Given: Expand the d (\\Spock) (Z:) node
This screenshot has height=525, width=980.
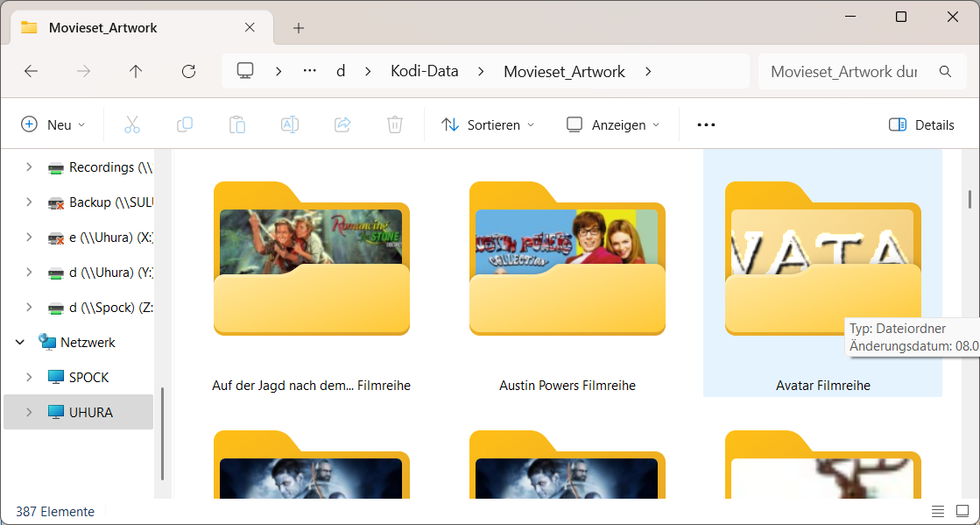Looking at the screenshot, I should click(x=29, y=308).
